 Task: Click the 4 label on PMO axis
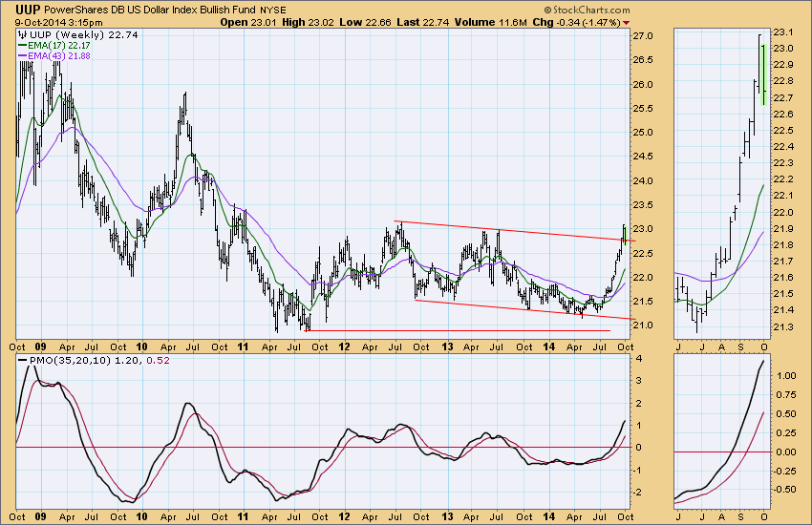(639, 358)
